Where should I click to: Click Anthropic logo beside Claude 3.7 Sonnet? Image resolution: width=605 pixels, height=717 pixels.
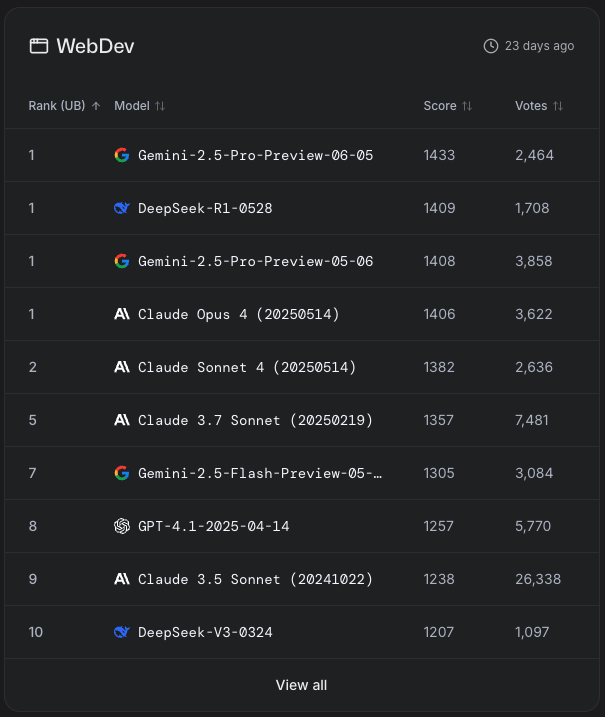[122, 420]
